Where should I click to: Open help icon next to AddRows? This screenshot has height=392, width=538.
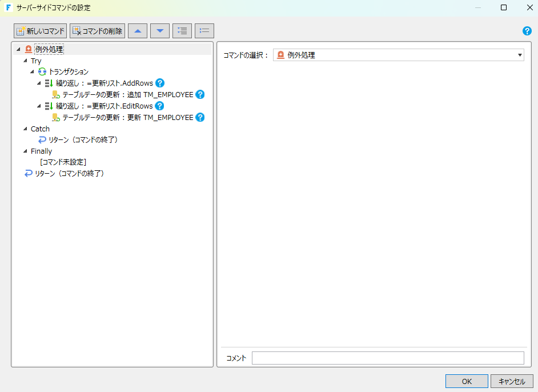click(160, 83)
